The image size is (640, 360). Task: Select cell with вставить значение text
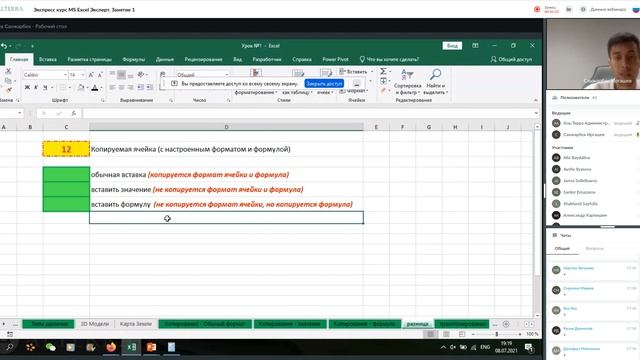click(x=227, y=189)
